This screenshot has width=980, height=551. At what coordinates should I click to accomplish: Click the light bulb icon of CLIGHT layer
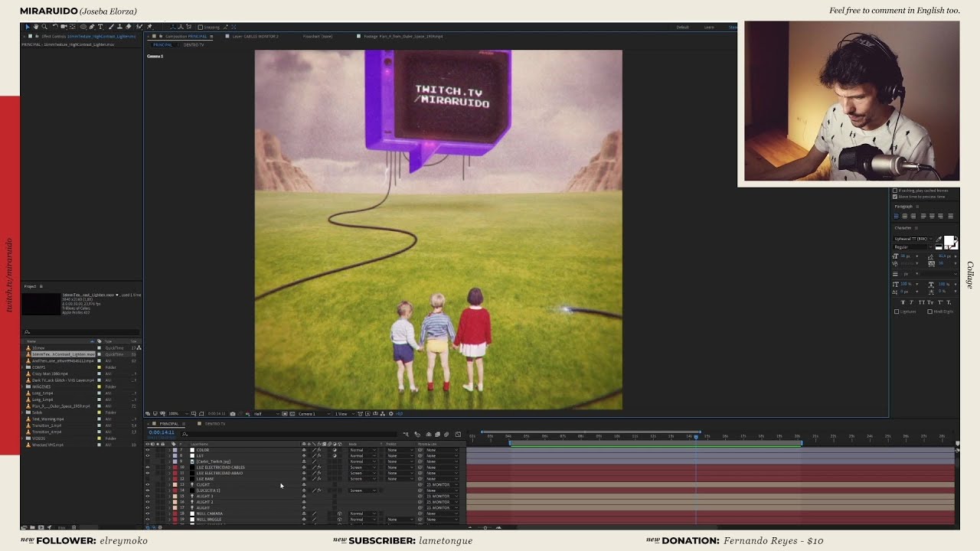(192, 484)
